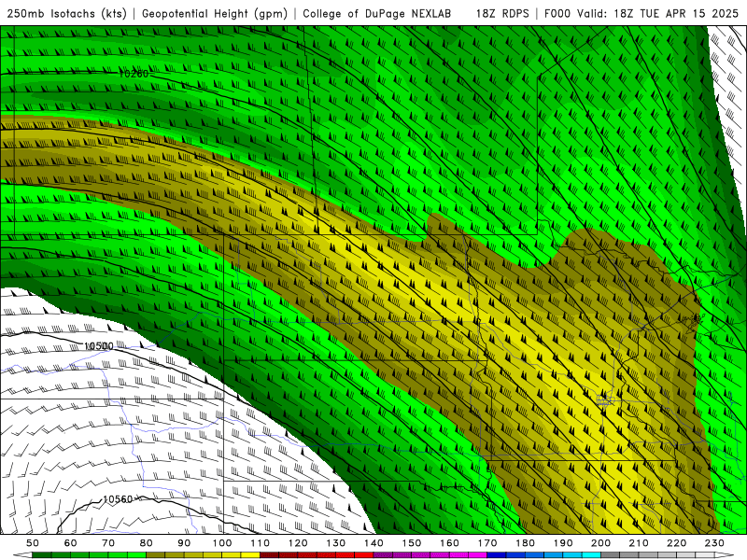Click the 200 value on the color scale
The width and height of the screenshot is (747, 560).
pyautogui.click(x=601, y=543)
